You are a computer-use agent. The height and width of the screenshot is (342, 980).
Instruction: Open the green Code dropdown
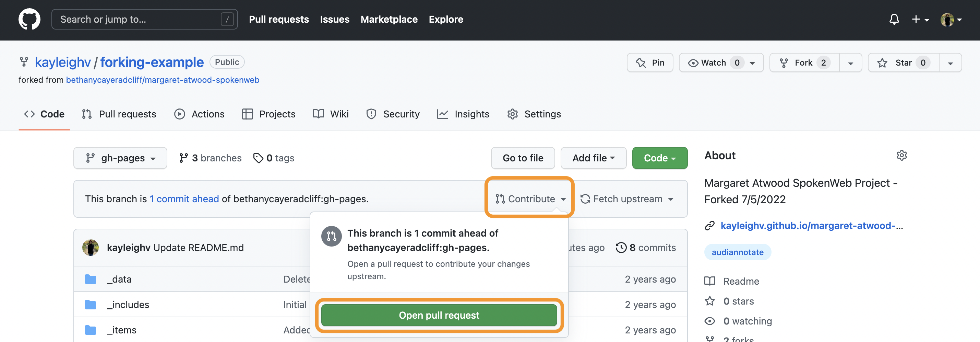click(660, 158)
